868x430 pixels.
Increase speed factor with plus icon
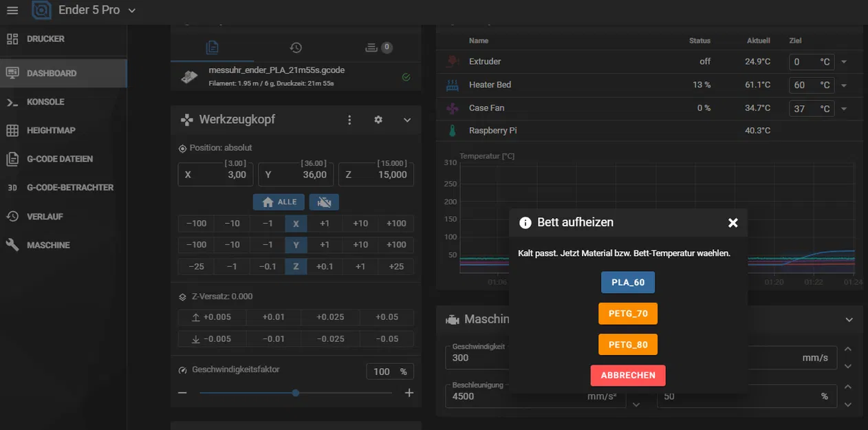point(409,393)
